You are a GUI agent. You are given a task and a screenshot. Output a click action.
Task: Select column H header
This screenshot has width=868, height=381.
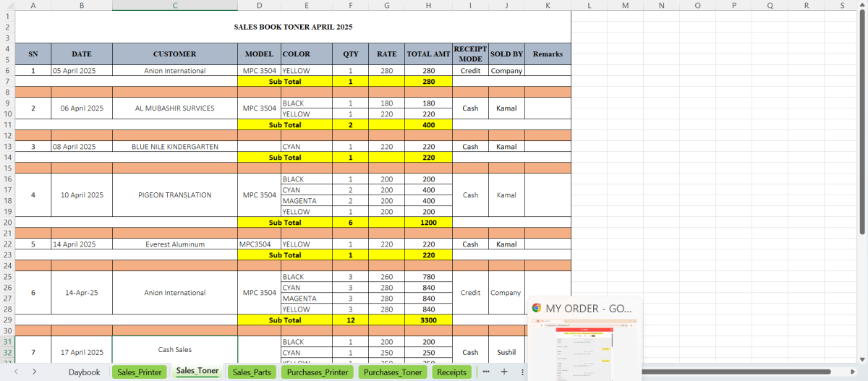coord(428,5)
